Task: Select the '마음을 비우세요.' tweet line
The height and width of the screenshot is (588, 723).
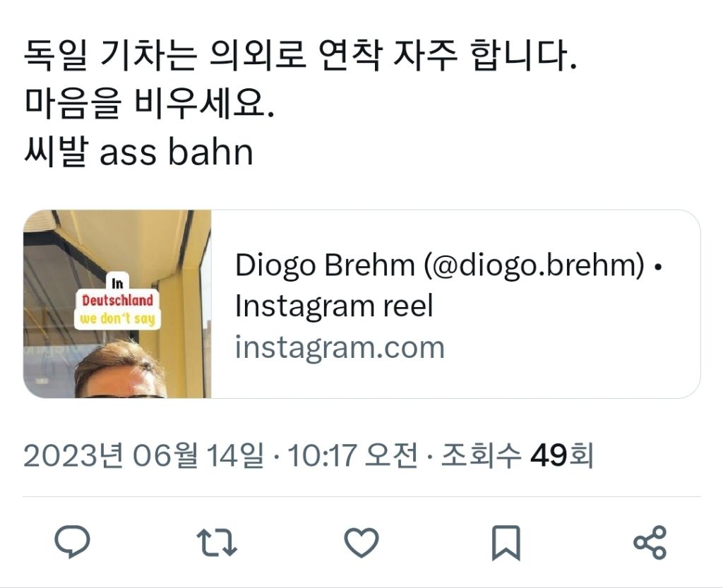Action: click(x=149, y=103)
